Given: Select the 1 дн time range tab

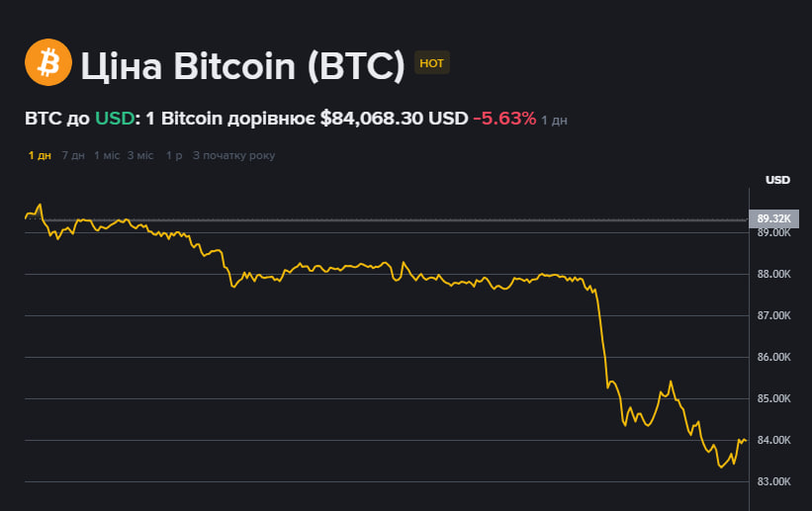Looking at the screenshot, I should [x=40, y=155].
